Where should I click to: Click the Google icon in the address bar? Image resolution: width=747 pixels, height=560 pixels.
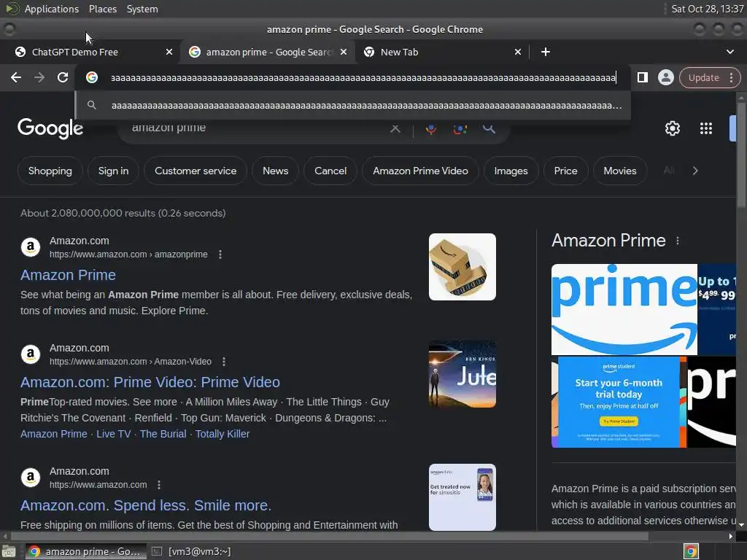92,77
